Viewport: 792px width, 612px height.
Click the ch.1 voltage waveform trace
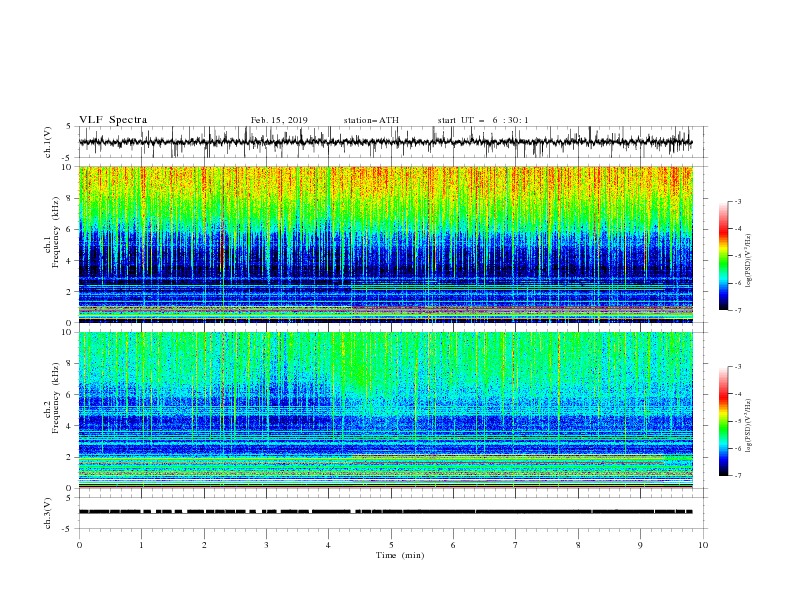pyautogui.click(x=385, y=142)
